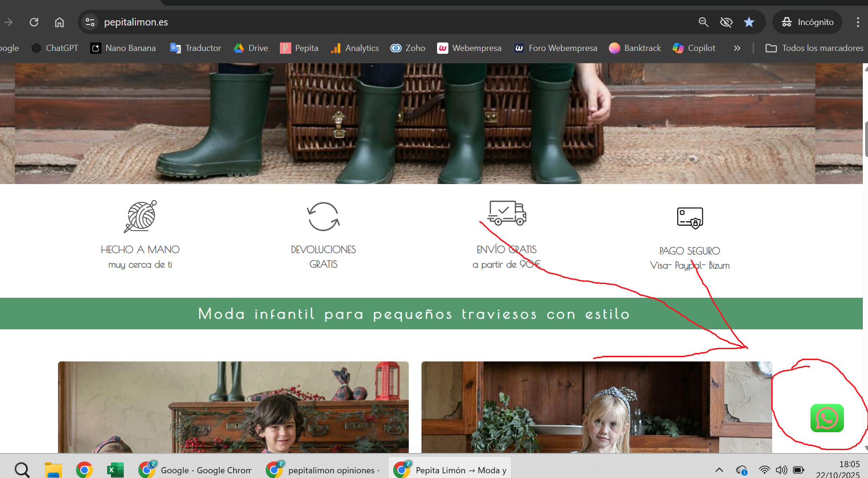The width and height of the screenshot is (868, 478).
Task: Open File Explorer from the taskbar
Action: point(53,470)
